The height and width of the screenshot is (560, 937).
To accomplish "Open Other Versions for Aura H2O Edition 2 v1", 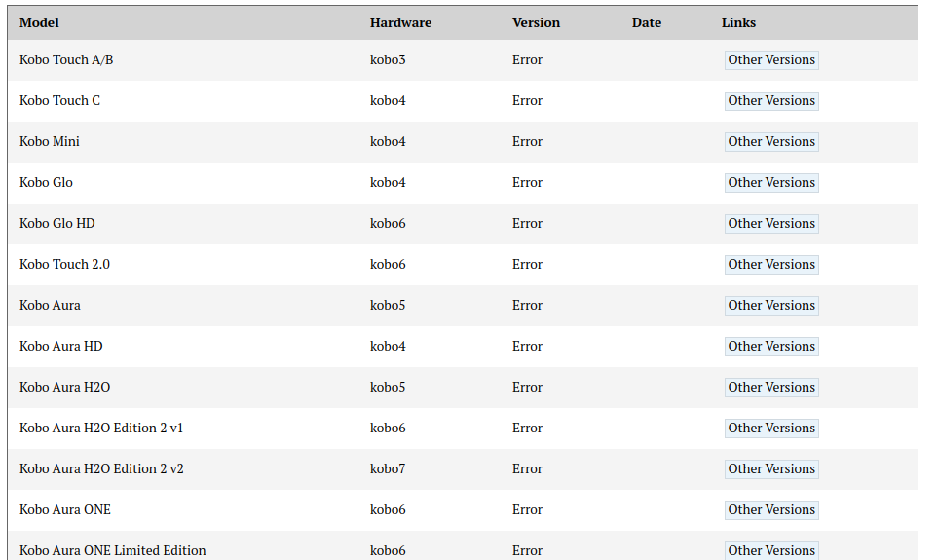I will (771, 429).
